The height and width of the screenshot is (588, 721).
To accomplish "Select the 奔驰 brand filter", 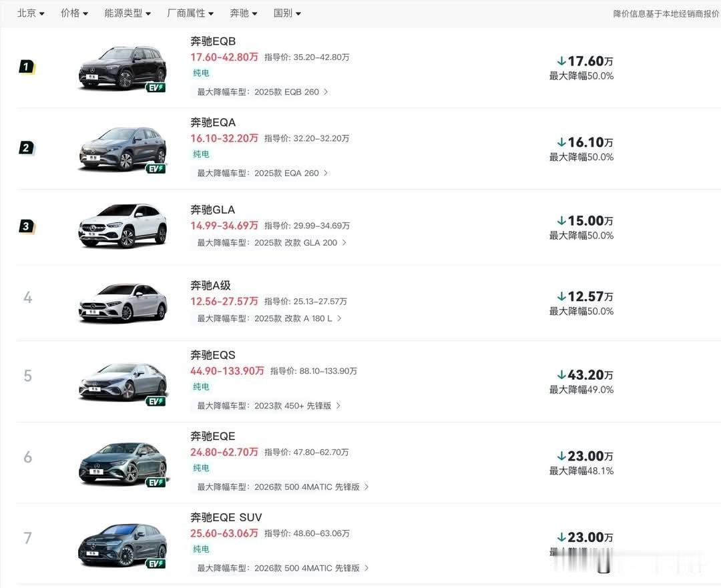I will (243, 13).
